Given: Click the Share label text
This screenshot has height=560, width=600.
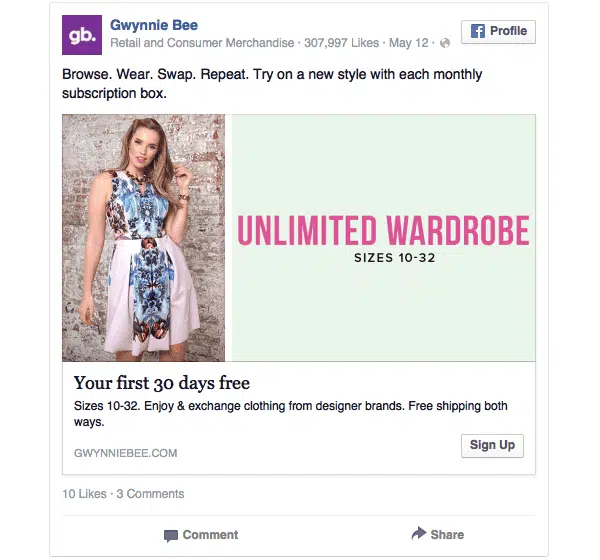Looking at the screenshot, I should click(447, 535).
